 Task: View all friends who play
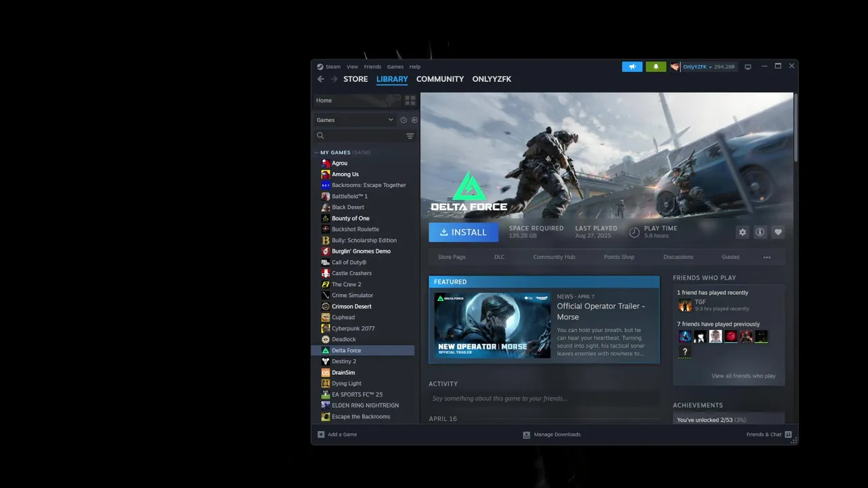coord(743,376)
